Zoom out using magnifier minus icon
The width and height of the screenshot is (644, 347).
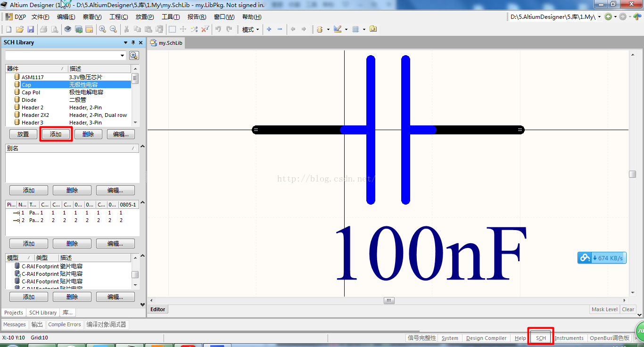pyautogui.click(x=113, y=29)
